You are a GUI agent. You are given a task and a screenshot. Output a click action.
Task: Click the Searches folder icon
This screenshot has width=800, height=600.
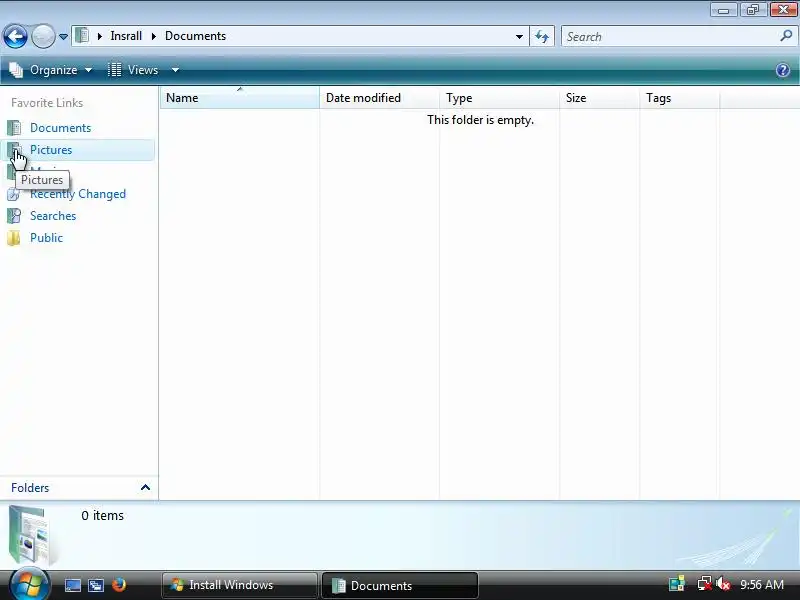click(14, 216)
